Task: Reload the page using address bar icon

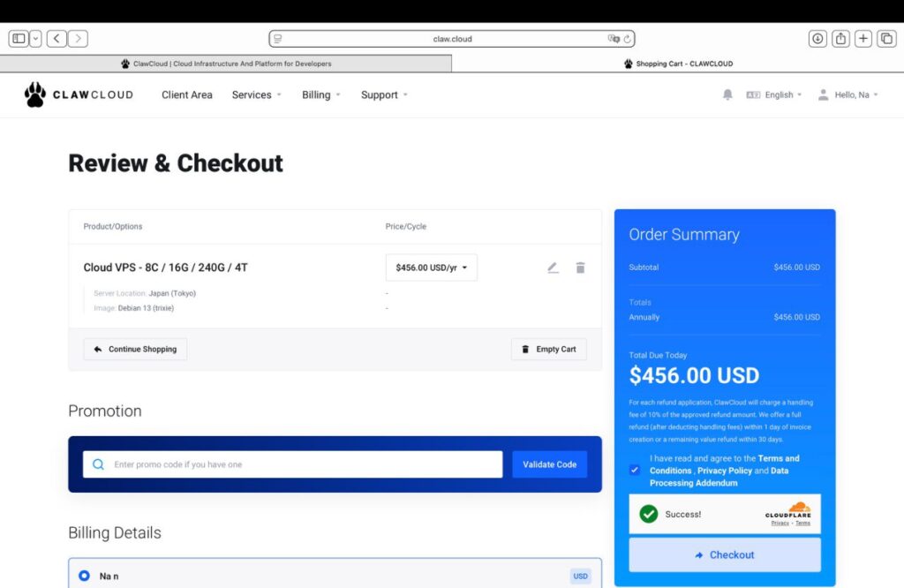Action: 628,39
